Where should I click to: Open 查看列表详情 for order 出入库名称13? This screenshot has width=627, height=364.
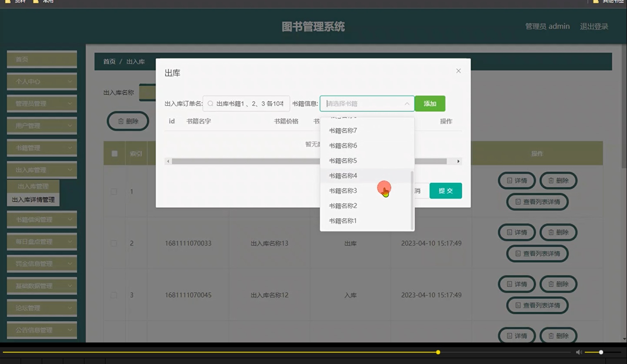pos(537,254)
